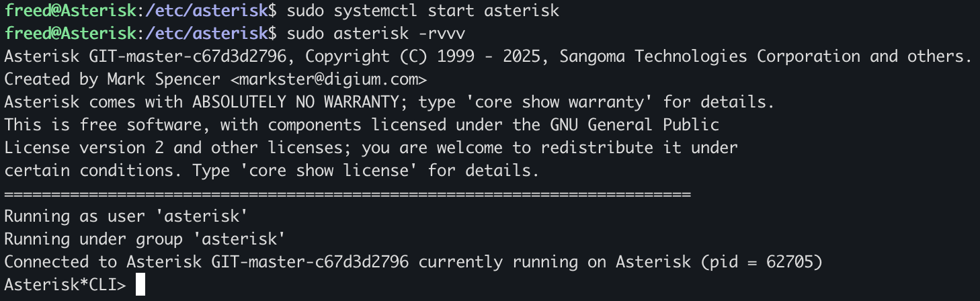Click the "Running under group 'asterisk'" line
This screenshot has height=301, width=980.
coord(145,239)
